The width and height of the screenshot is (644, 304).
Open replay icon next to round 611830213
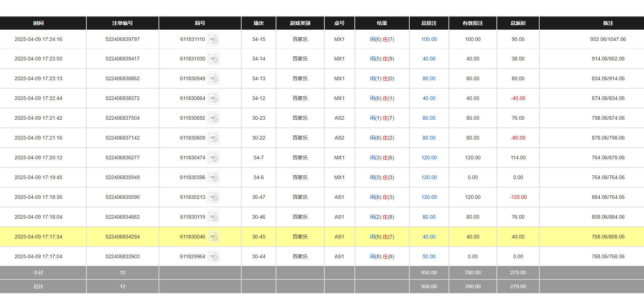tap(213, 197)
